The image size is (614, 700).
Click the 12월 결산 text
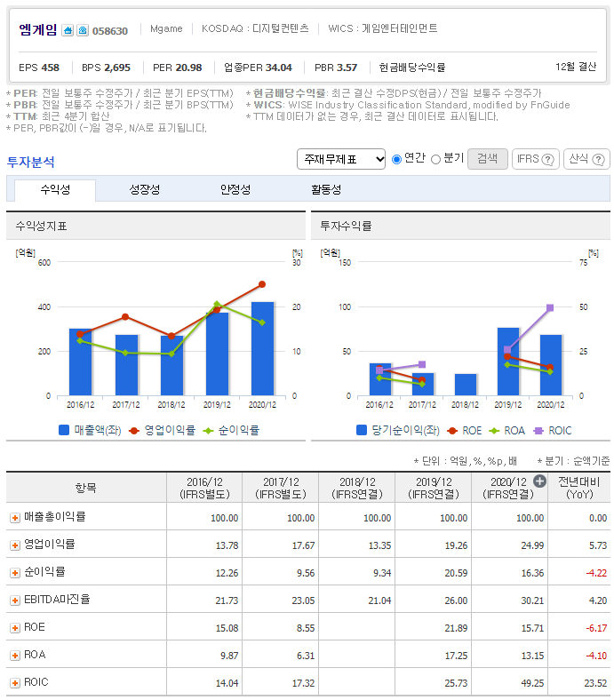(x=576, y=67)
